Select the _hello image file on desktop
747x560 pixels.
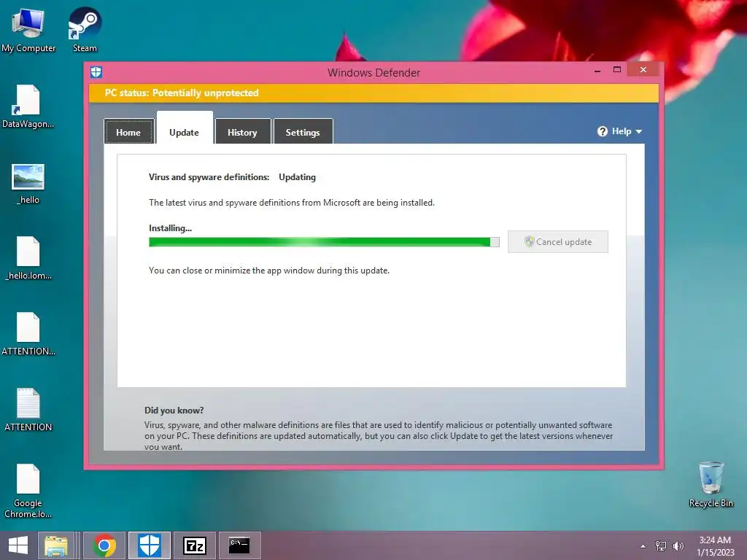[x=28, y=183]
